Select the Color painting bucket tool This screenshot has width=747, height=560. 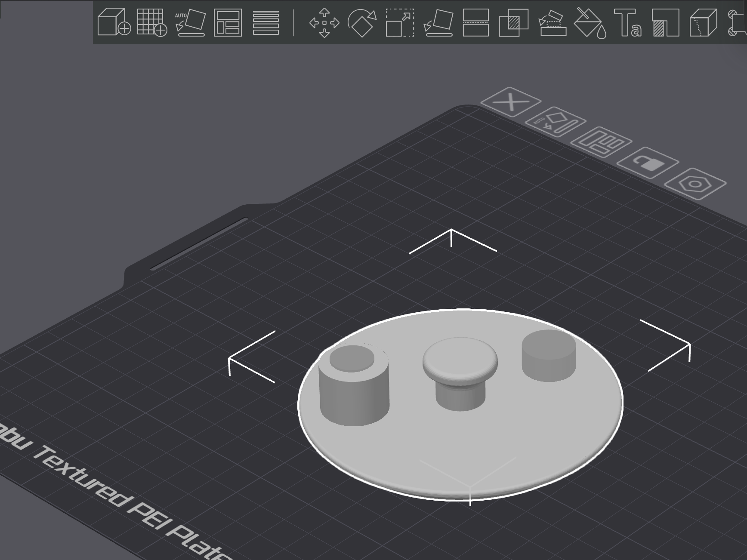click(x=591, y=23)
